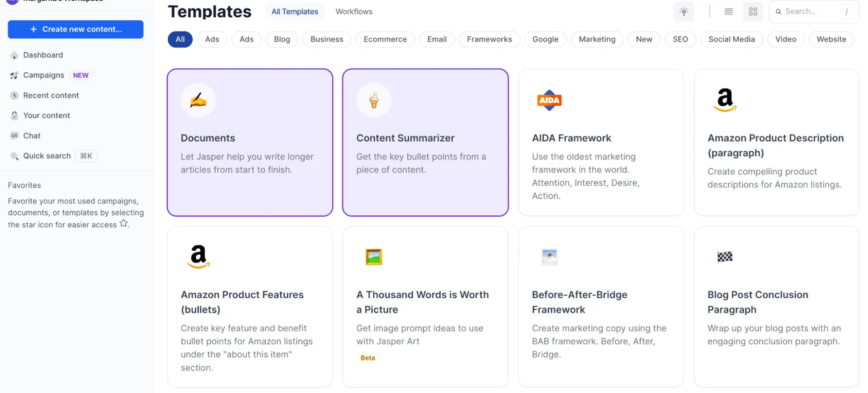Image resolution: width=868 pixels, height=393 pixels.
Task: Click the Your content lock icon
Action: [x=14, y=116]
